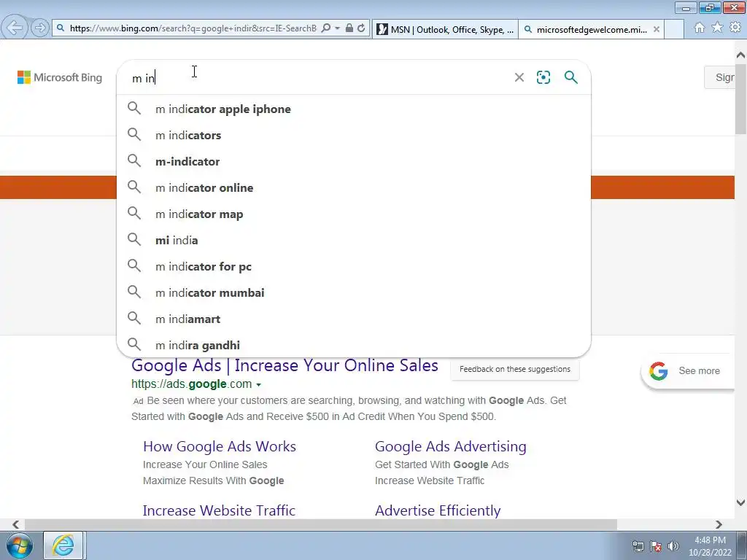Click the horizontal scrollbar right arrow
The image size is (747, 560).
tap(719, 524)
